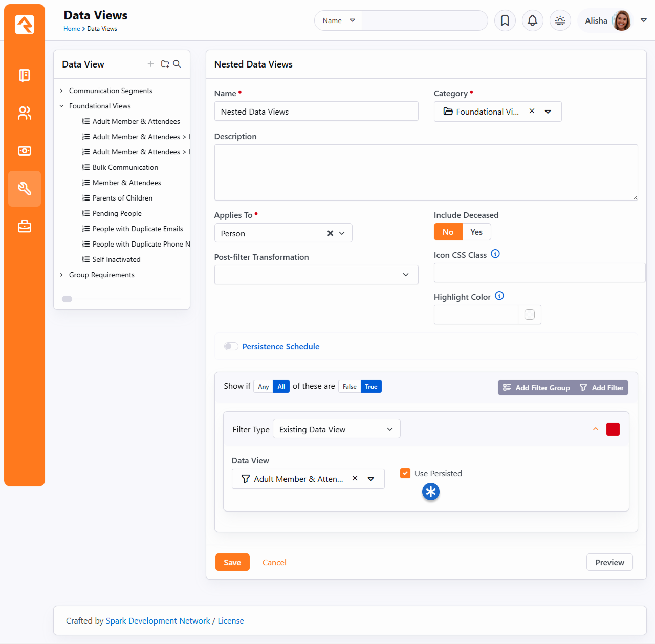Screen dimensions: 655x644
Task: Toggle the Persistence Schedule switch
Action: point(231,346)
